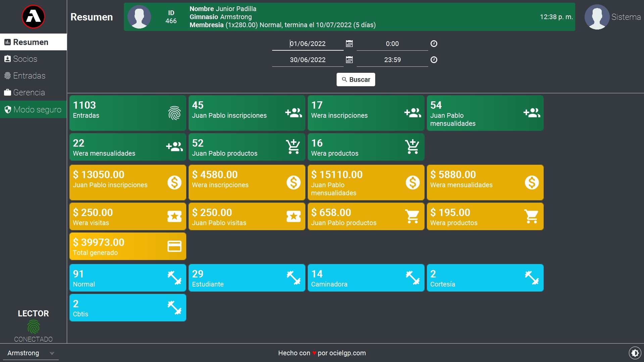Click dumbbell icon on Estudiante card
The width and height of the screenshot is (644, 362).
294,278
